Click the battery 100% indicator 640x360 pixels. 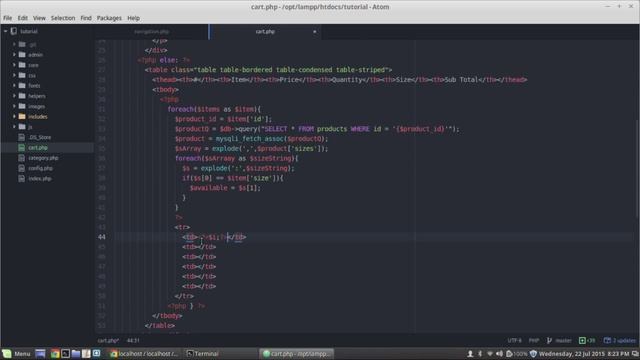pos(517,353)
